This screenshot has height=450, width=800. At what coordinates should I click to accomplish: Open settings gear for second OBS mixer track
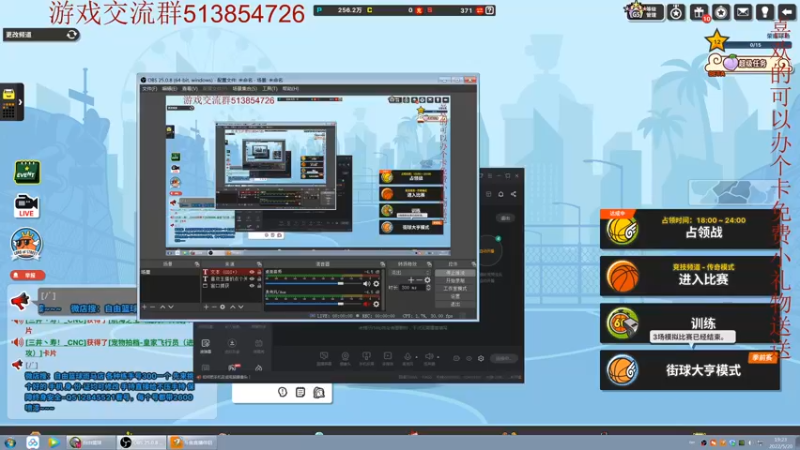coord(376,304)
